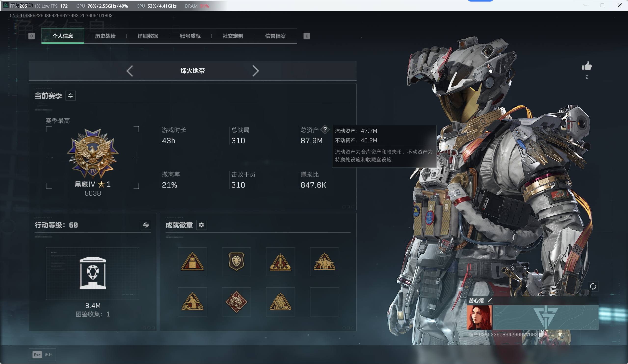Click the 流动资产: 47.7M tooltip line
This screenshot has width=628, height=364.
356,131
